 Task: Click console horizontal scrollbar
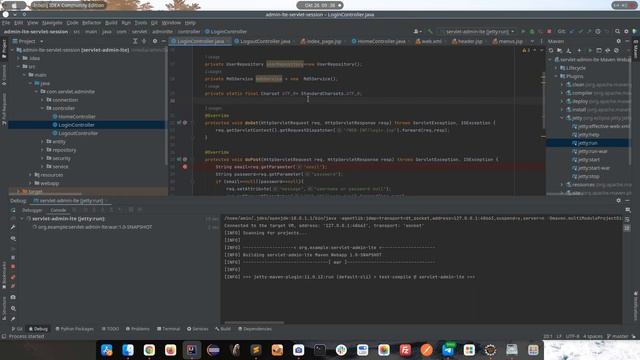click(254, 322)
